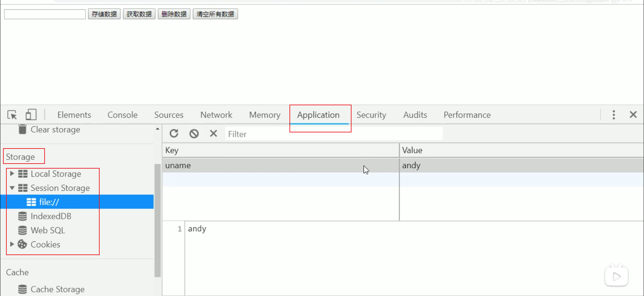Expand the Cookies tree node
This screenshot has width=644, height=296.
12,244
